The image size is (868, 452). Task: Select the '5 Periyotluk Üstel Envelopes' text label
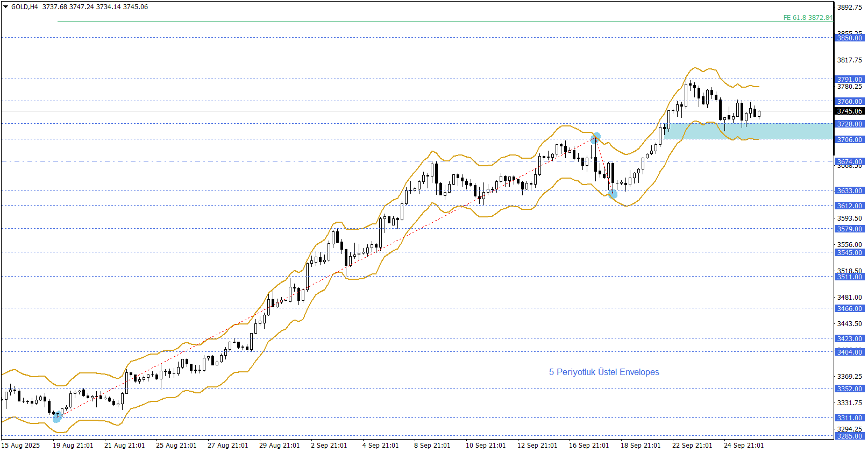pos(604,372)
